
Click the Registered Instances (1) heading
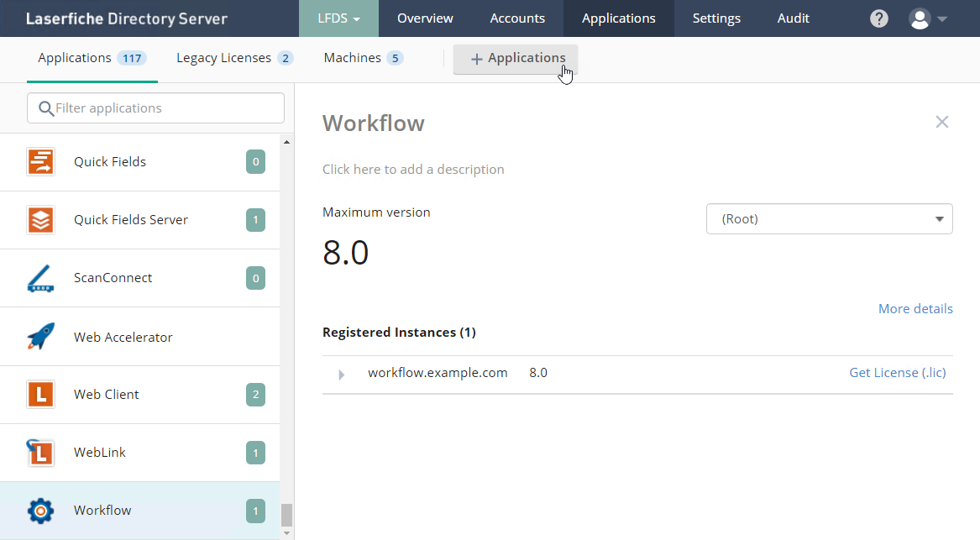point(399,333)
